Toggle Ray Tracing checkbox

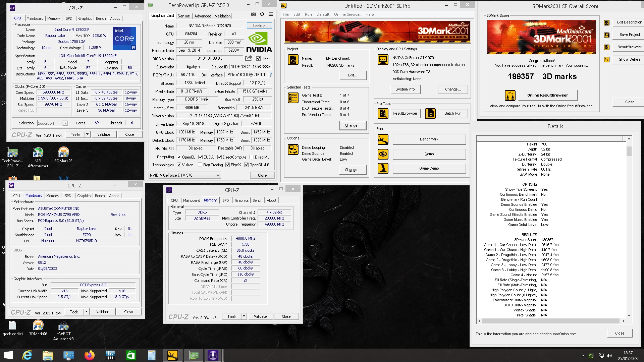[200, 165]
